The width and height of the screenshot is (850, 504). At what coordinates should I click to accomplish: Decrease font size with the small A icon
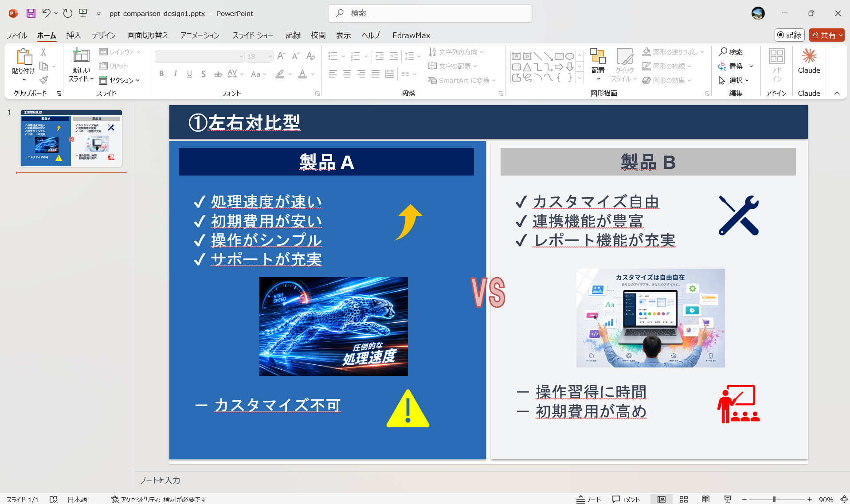(295, 56)
